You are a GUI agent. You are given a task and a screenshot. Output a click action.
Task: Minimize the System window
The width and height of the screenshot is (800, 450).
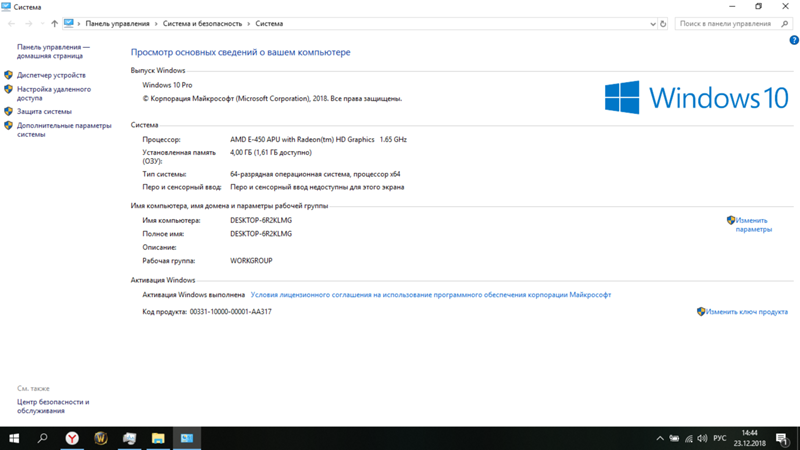pos(732,7)
